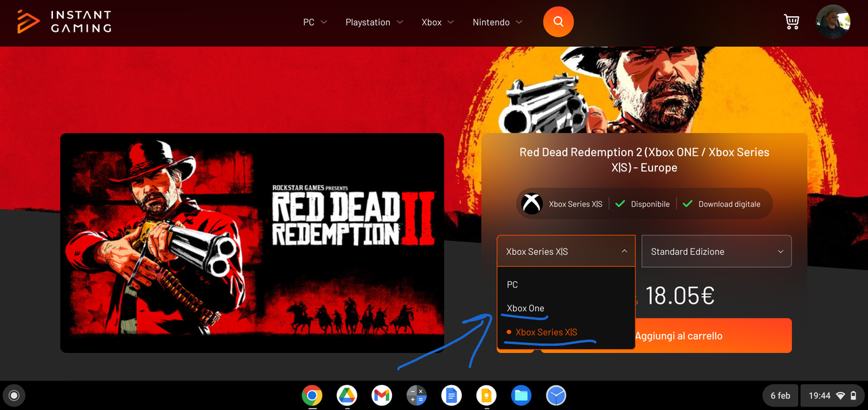Click Aggiungi al carrello button

click(x=678, y=335)
